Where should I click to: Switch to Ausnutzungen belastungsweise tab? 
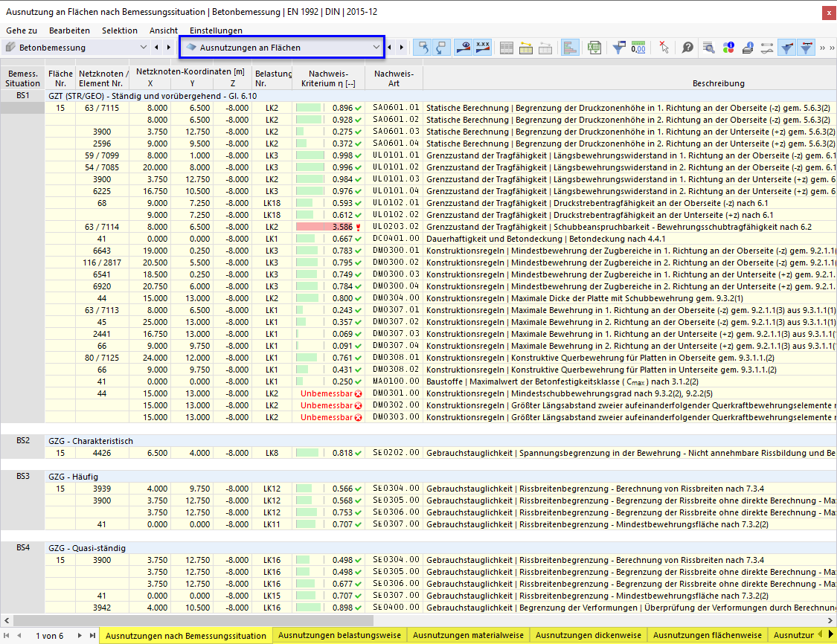click(339, 635)
